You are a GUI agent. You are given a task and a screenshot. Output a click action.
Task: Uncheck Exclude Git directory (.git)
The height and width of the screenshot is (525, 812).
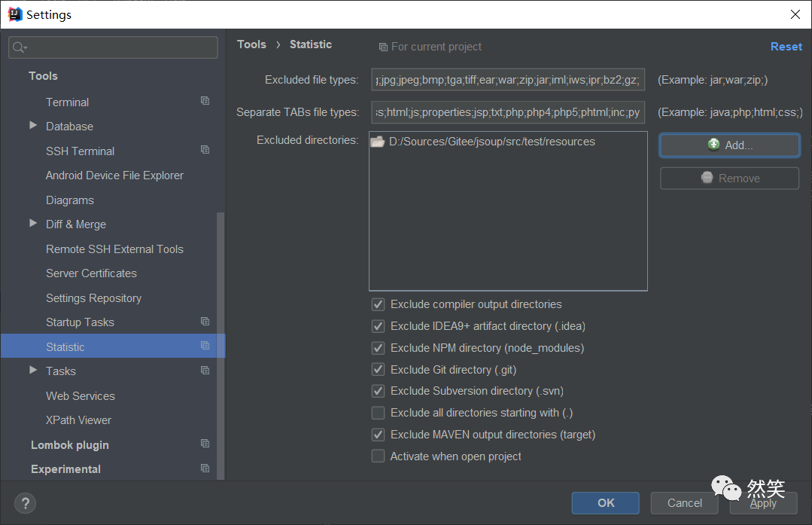point(378,370)
